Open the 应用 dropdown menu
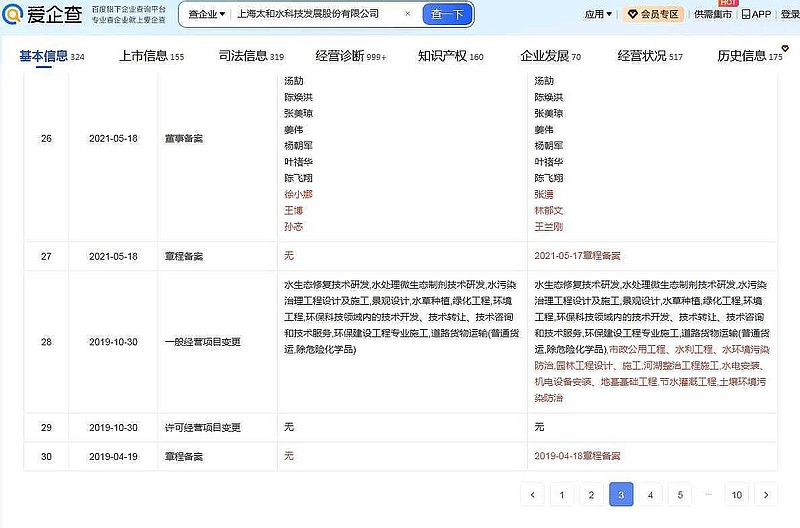The image size is (800, 528). pos(598,14)
